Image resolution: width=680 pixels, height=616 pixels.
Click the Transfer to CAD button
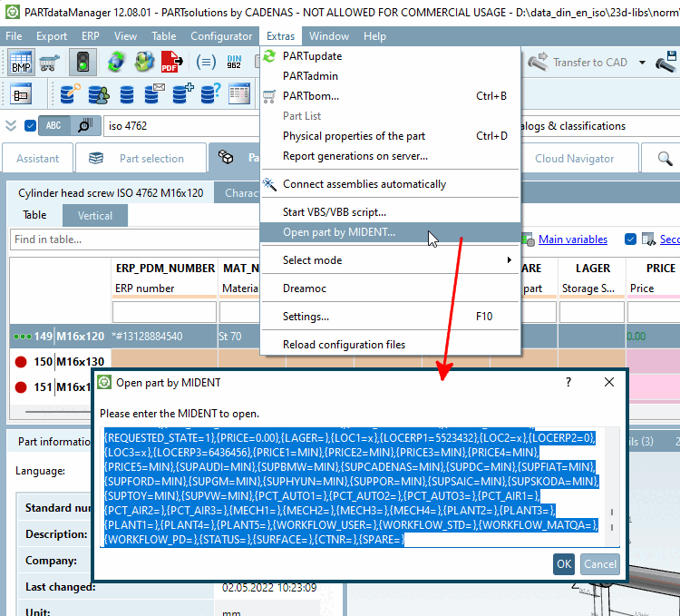click(578, 63)
